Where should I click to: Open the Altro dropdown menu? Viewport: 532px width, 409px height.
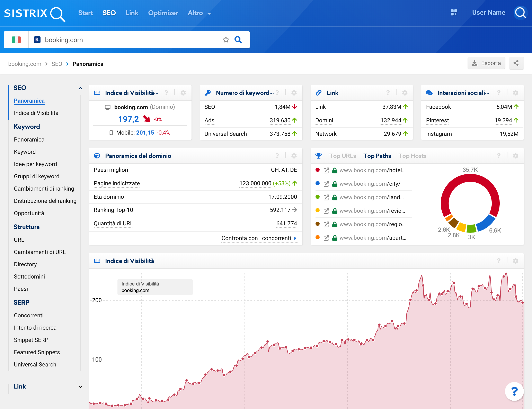(x=199, y=13)
